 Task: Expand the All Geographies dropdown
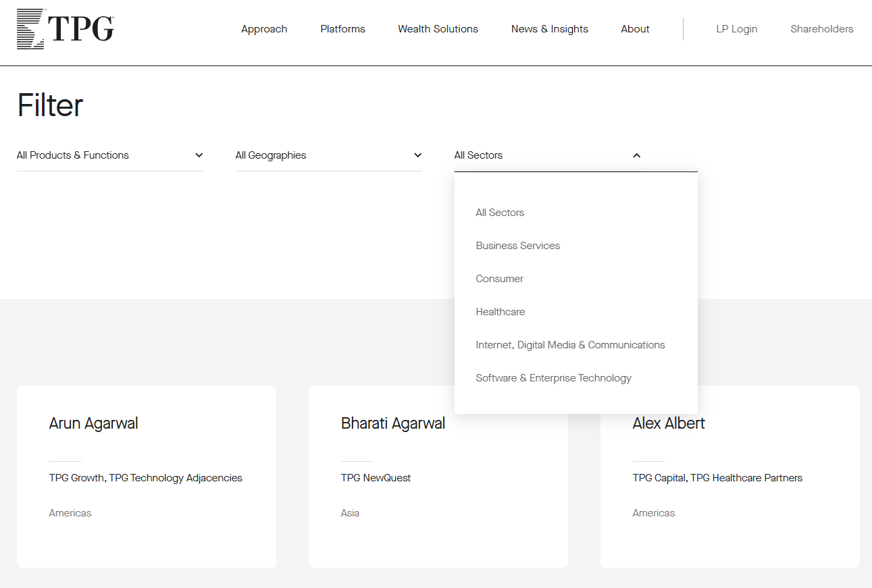[329, 155]
